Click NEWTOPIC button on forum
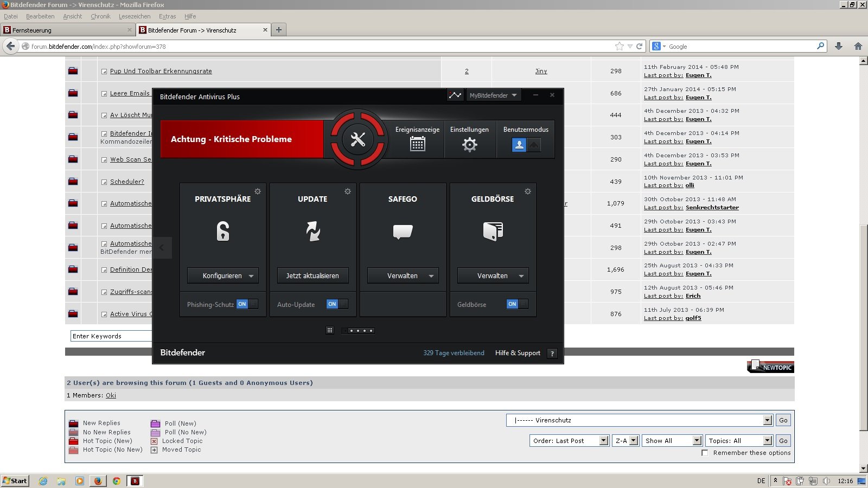Viewport: 868px width, 488px height. (771, 367)
